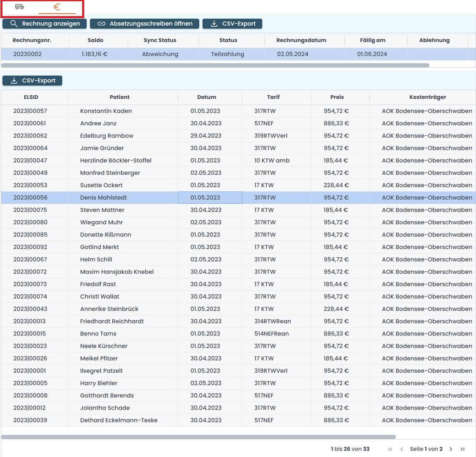This screenshot has height=457, width=476.
Task: Sort the table by the Preis column header
Action: tap(337, 97)
